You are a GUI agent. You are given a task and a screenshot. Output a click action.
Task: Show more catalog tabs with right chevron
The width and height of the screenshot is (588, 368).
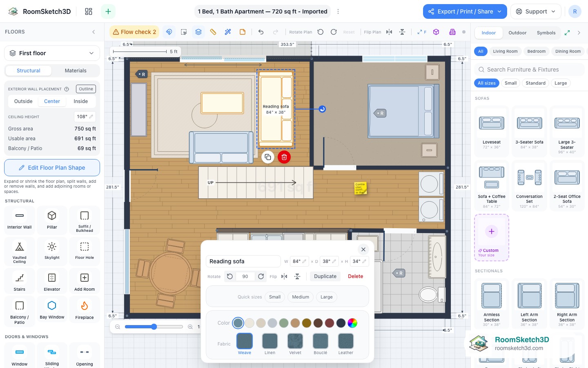tap(579, 33)
